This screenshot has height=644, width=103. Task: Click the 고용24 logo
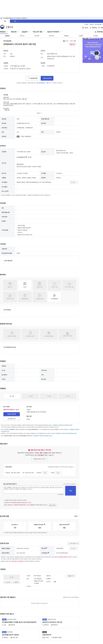(7, 27)
